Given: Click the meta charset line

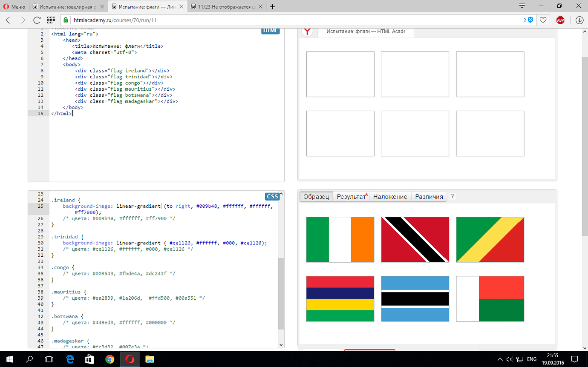Looking at the screenshot, I should click(104, 52).
